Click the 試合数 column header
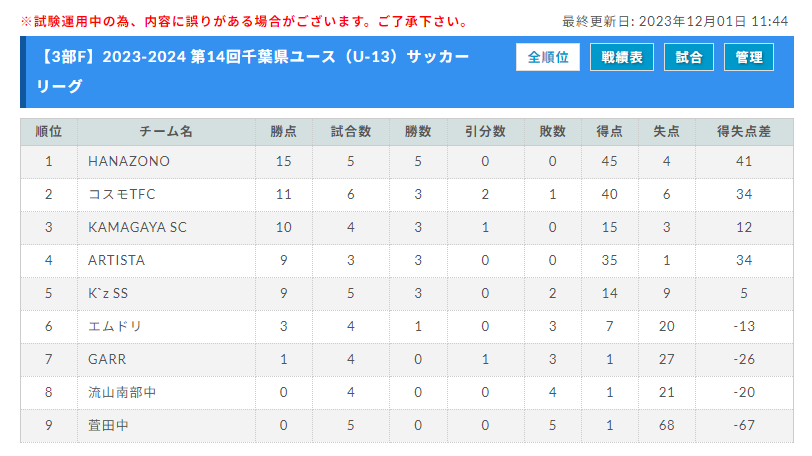This screenshot has height=456, width=812. 351,132
